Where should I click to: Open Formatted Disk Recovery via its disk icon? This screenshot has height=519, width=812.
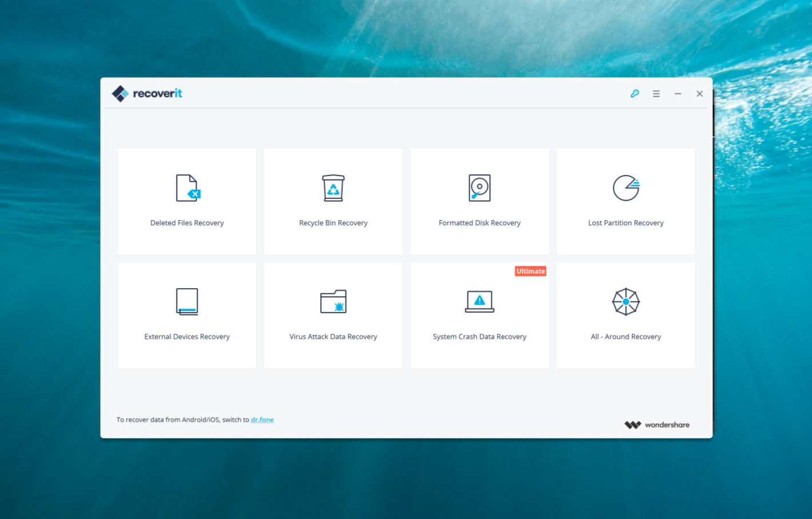point(479,188)
